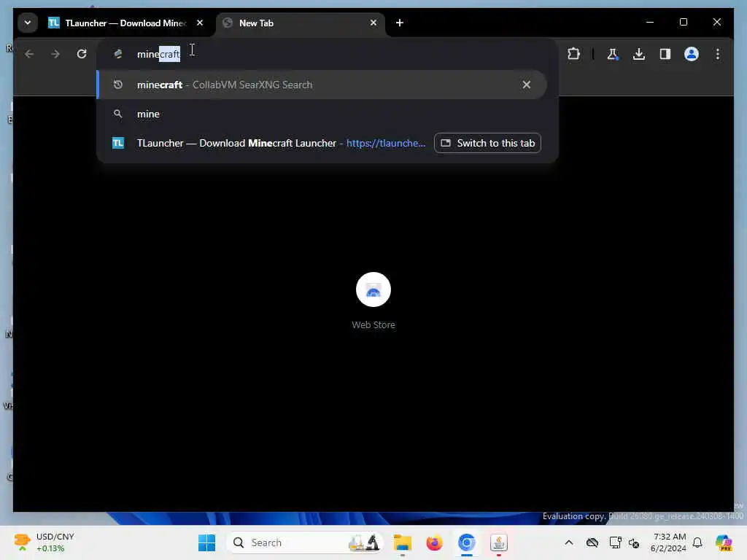This screenshot has width=747, height=560.
Task: Open the USD/CNY widget
Action: [x=44, y=542]
